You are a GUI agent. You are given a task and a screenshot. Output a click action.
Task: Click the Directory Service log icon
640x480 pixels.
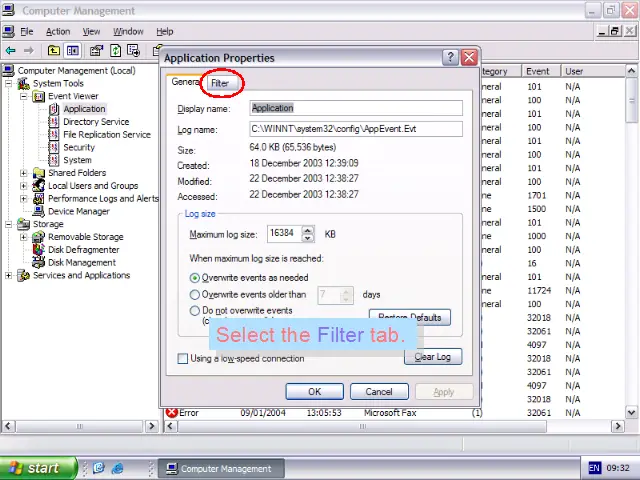(54, 122)
